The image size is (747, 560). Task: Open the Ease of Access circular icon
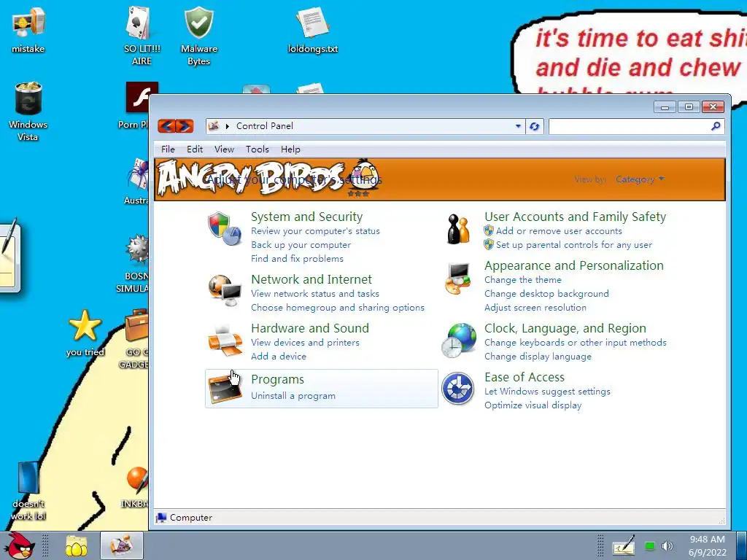(x=458, y=389)
